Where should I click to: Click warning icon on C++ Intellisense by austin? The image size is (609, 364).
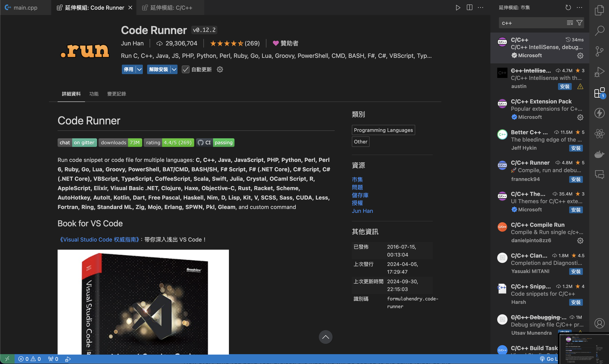tap(580, 86)
